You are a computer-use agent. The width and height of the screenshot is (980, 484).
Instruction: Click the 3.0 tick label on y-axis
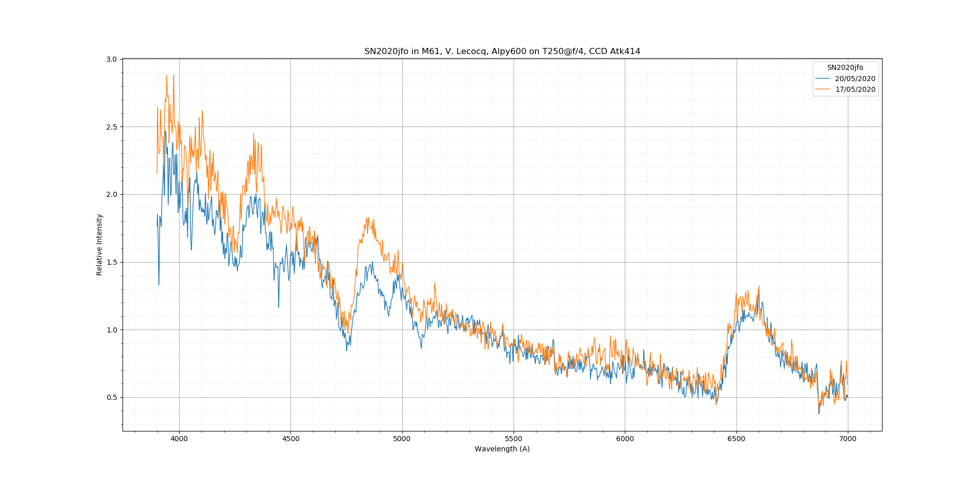click(112, 59)
